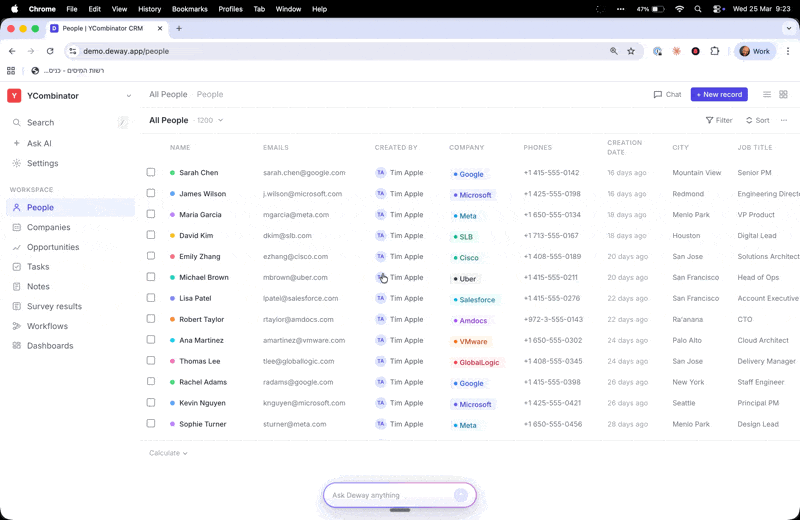800x520 pixels.
Task: Tick the Maria Garcia row checkbox
Action: (x=151, y=214)
